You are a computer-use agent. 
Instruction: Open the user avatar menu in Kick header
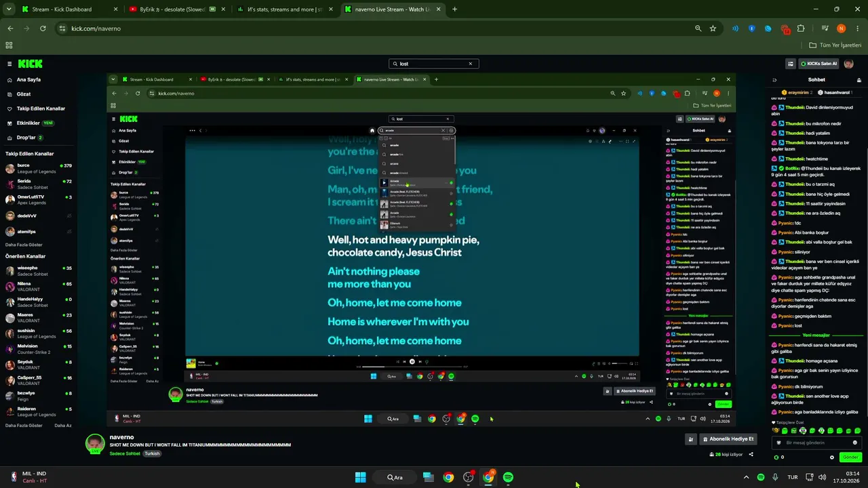point(848,64)
